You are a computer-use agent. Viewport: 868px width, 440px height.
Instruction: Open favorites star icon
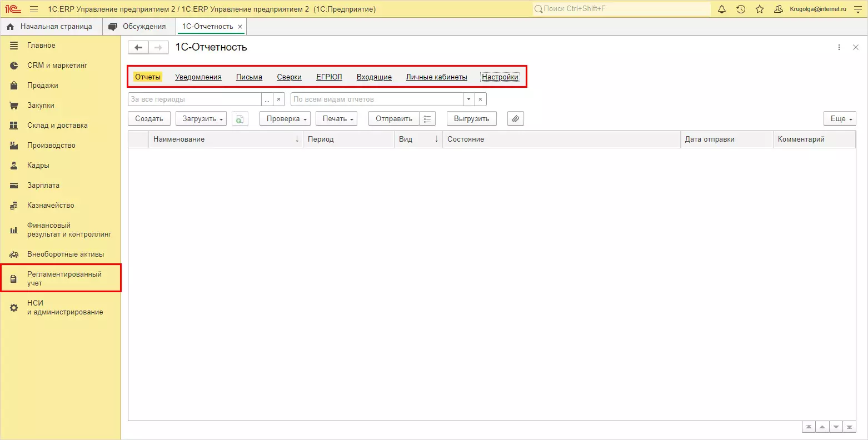click(x=760, y=9)
